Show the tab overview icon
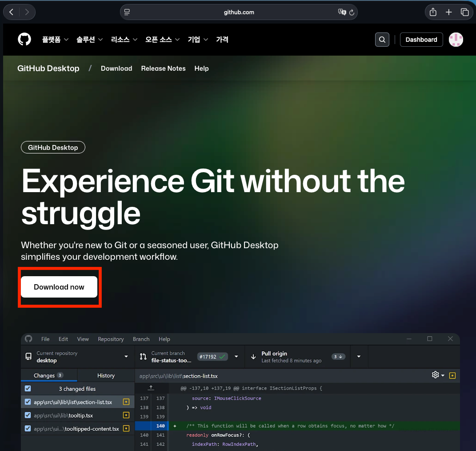Image resolution: width=476 pixels, height=451 pixels. 464,12
